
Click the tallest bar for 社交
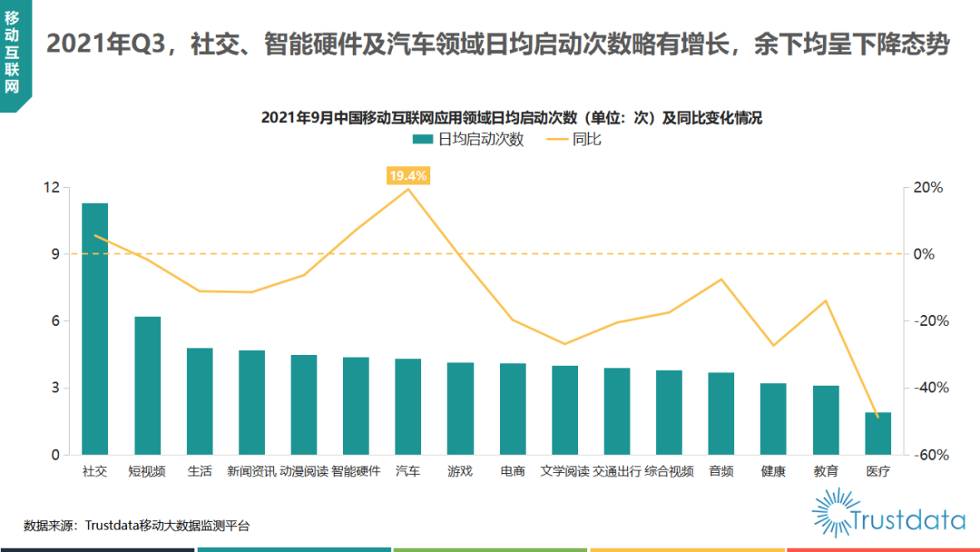pos(95,329)
